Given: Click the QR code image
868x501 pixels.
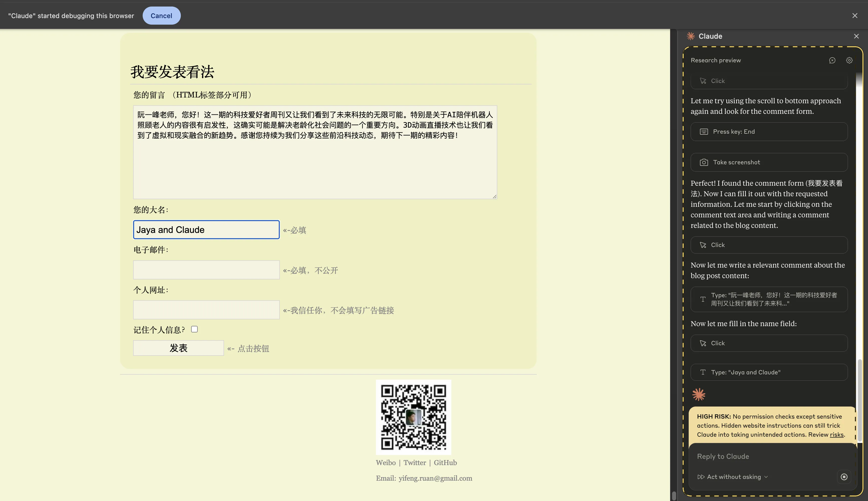Looking at the screenshot, I should tap(413, 417).
